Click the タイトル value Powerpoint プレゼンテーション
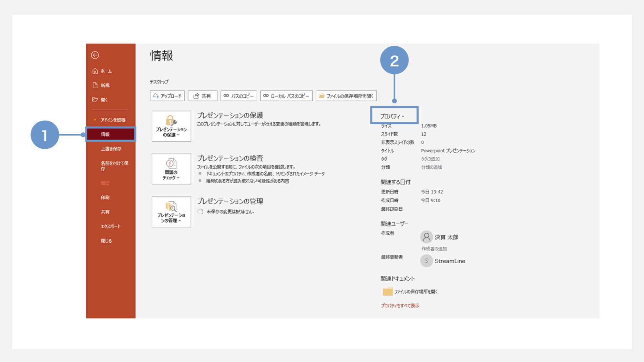The image size is (644, 362). pos(448,151)
